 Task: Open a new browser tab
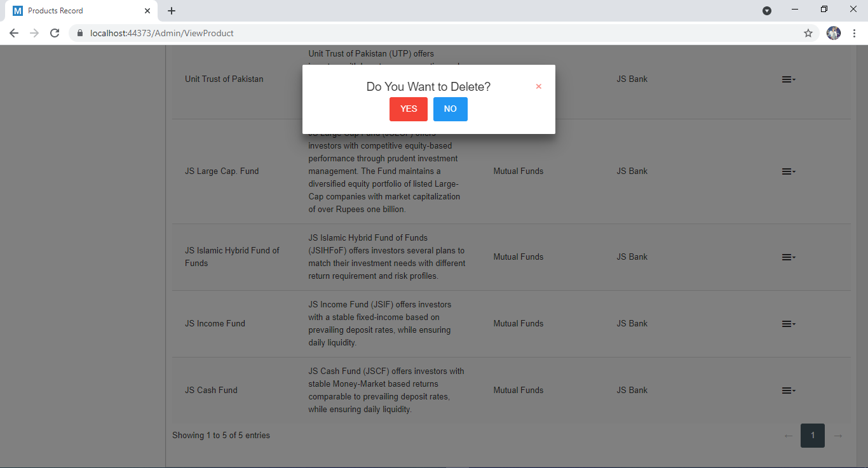point(172,11)
